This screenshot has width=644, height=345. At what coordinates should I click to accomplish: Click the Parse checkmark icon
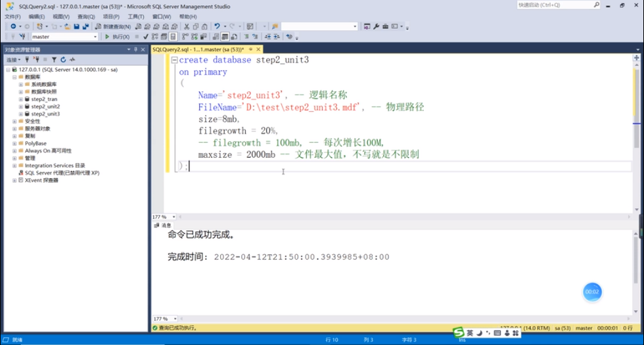(146, 37)
